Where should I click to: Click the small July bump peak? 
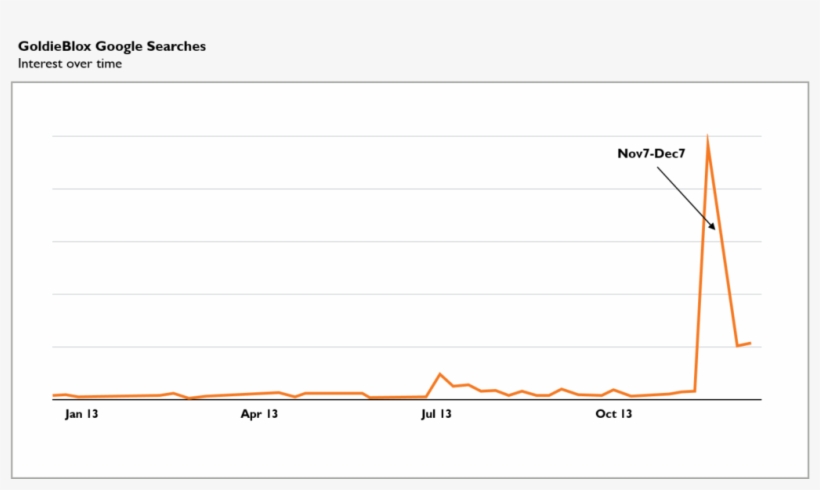pos(440,374)
